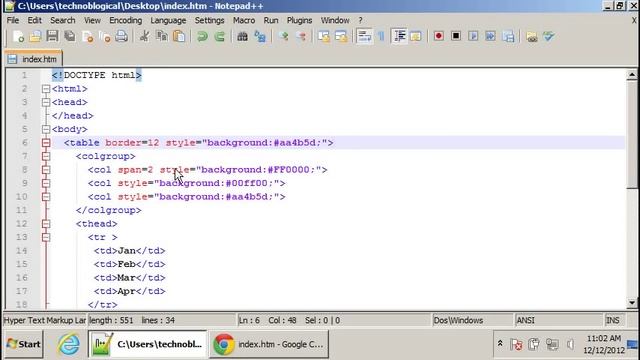Show hidden tray icons with the chevron
The width and height of the screenshot is (640, 360).
pos(500,344)
